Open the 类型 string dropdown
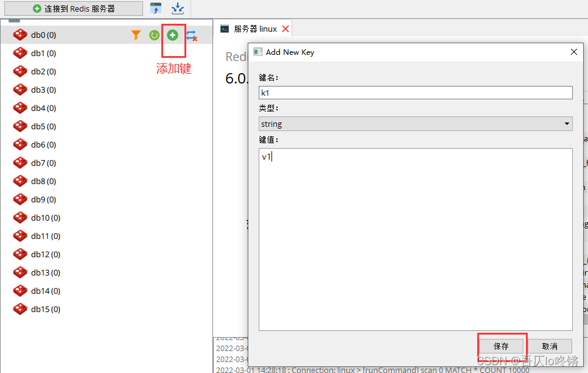The height and width of the screenshot is (373, 588). click(415, 124)
